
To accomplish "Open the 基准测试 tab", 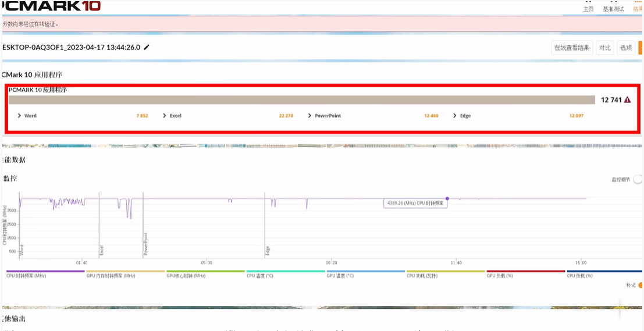I will pos(613,9).
